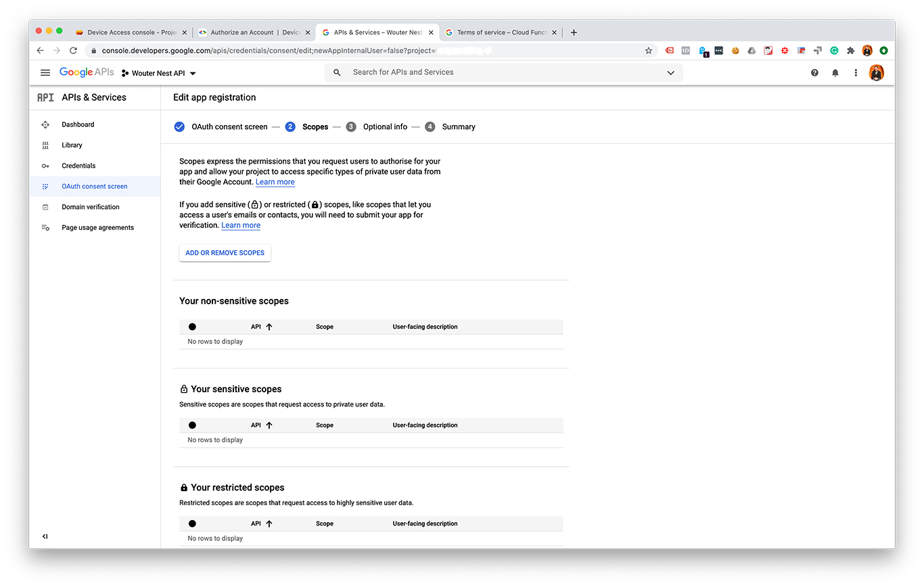Open the red crosshair extension icon

(x=785, y=51)
